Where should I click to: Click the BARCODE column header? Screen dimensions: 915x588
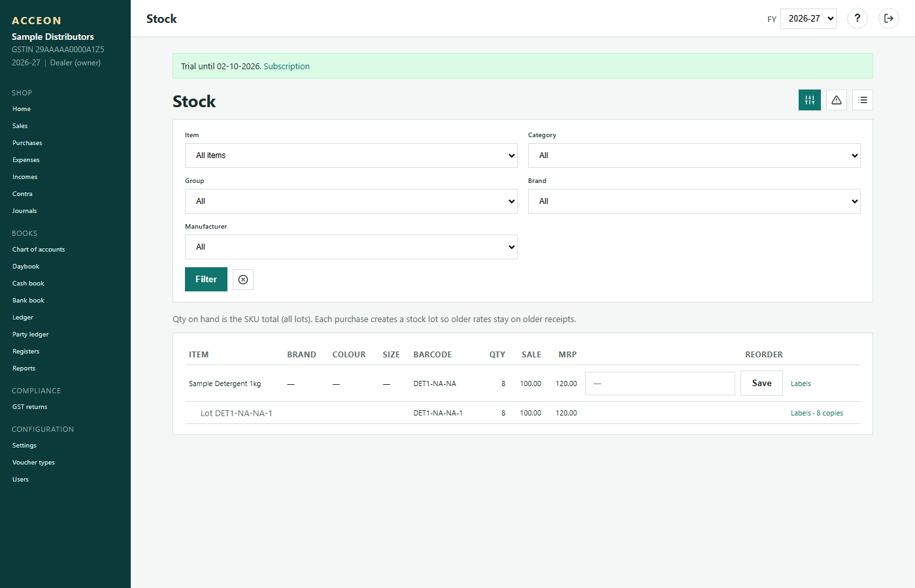[x=433, y=355]
